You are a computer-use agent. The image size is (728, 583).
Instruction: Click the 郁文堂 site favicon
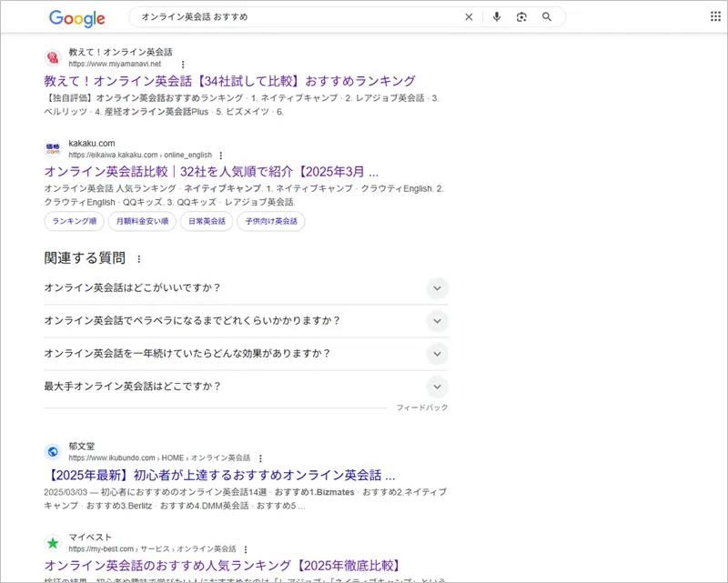point(52,451)
